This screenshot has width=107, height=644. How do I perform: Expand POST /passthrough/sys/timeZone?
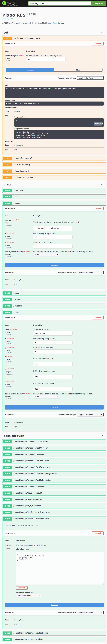pos(54,506)
